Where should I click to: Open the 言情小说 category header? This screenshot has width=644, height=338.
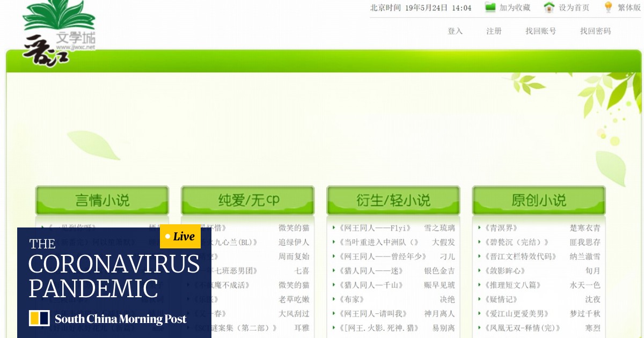point(102,201)
